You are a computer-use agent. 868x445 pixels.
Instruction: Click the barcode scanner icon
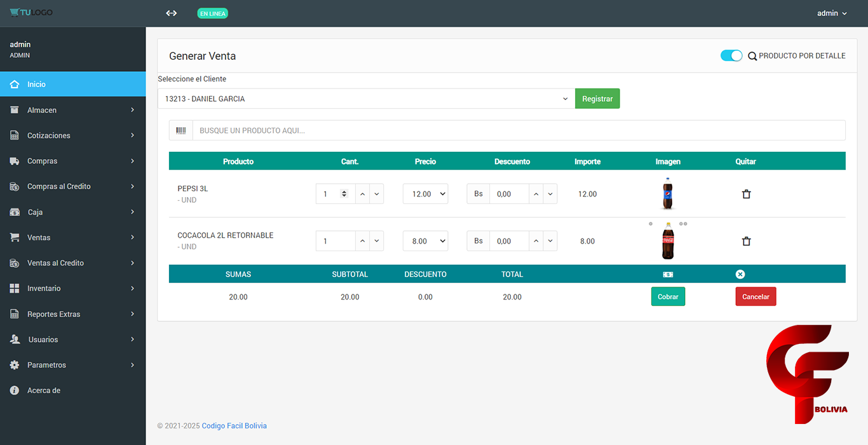pyautogui.click(x=181, y=130)
